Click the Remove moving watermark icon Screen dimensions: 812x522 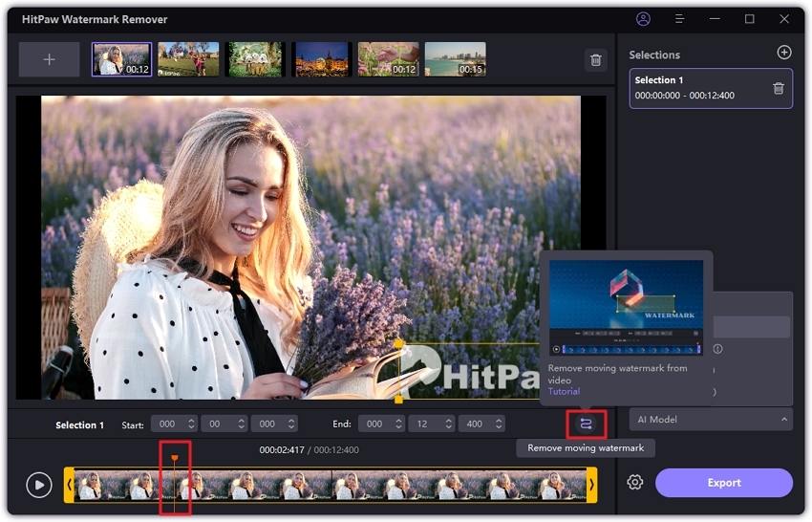[586, 424]
